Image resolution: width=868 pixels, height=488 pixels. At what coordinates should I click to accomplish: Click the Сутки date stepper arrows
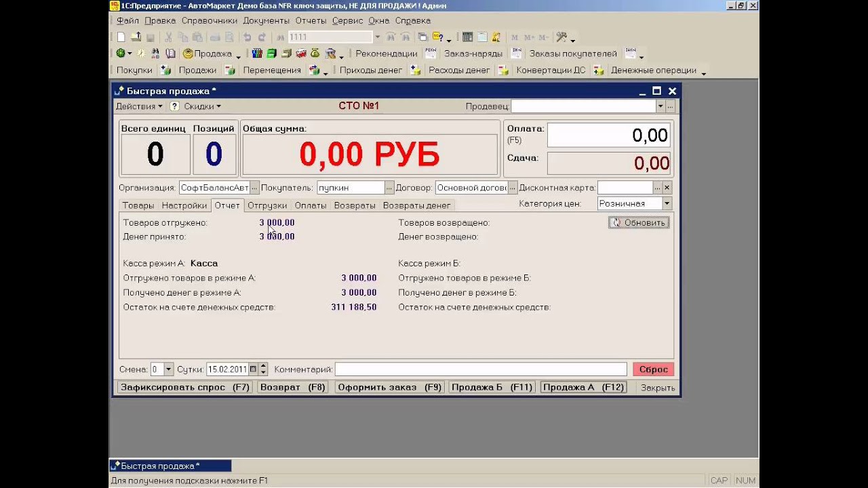tap(263, 369)
